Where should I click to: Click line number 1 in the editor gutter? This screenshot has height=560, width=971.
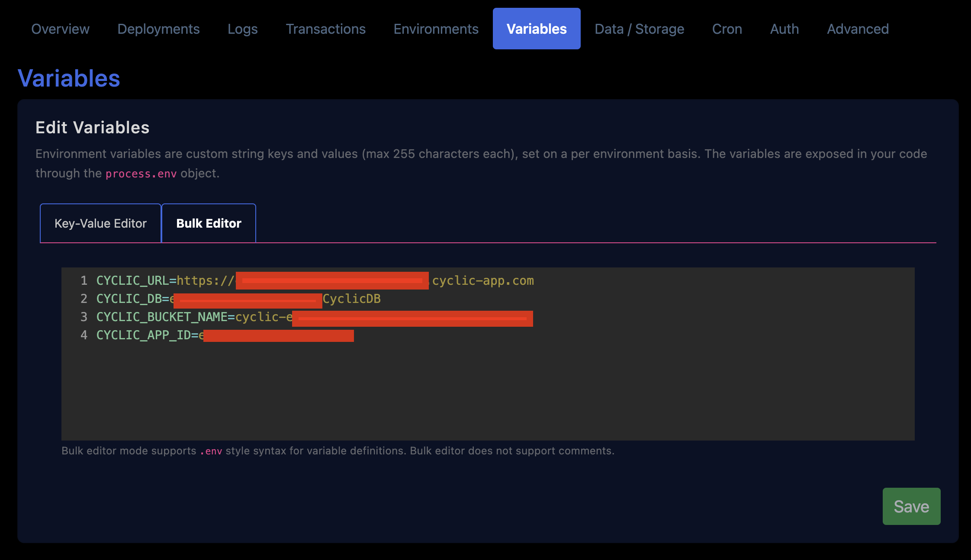point(84,281)
